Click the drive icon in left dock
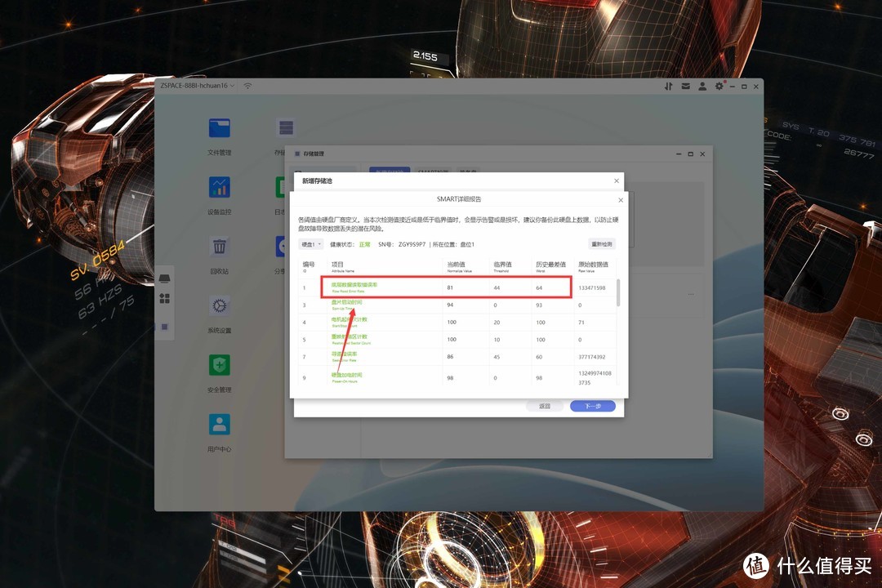 click(x=164, y=280)
